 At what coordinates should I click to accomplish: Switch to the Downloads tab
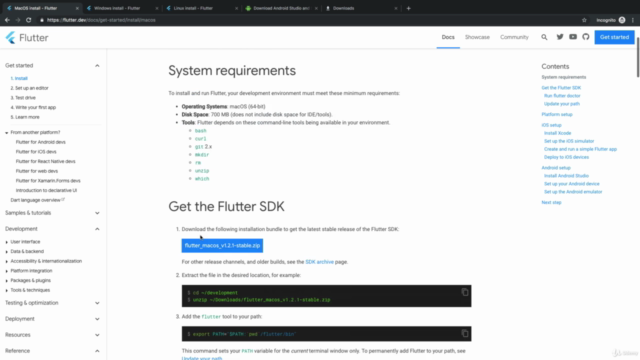click(x=360, y=8)
